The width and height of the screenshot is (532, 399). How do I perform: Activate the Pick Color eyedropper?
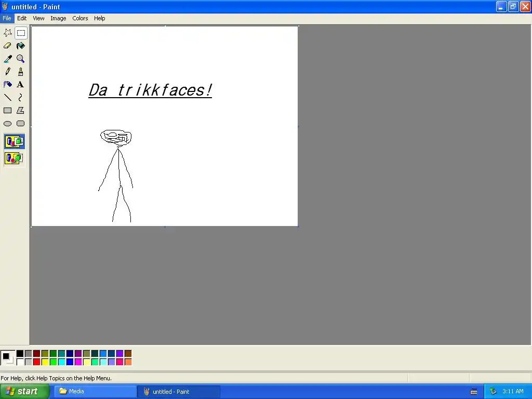[8, 59]
